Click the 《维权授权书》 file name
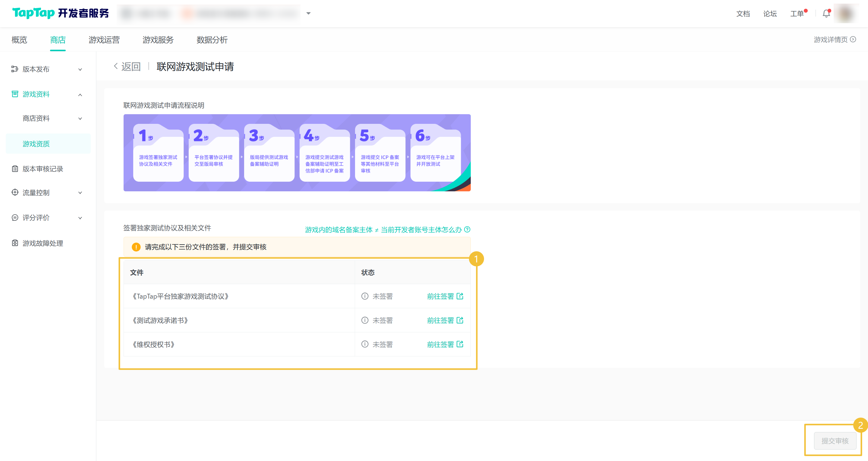 coord(154,344)
